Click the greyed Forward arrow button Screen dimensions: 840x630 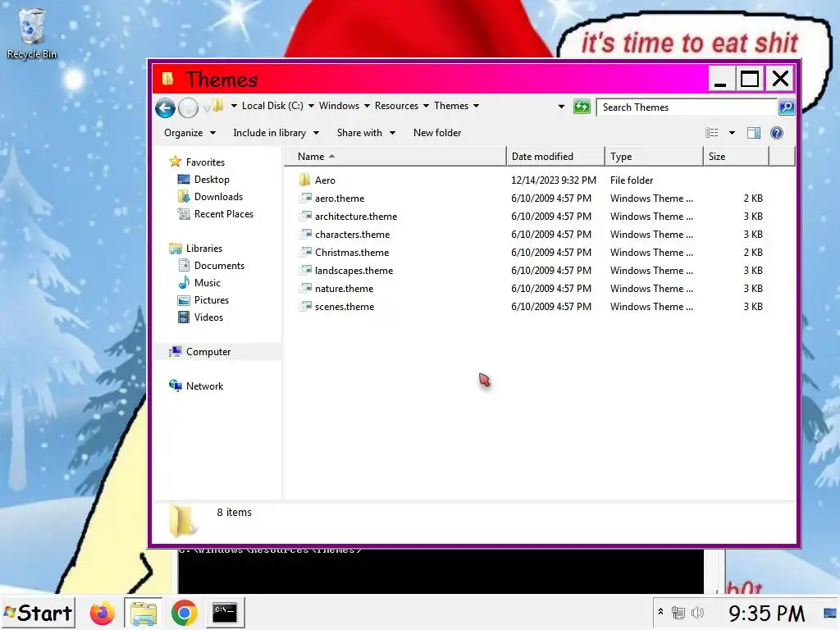pyautogui.click(x=188, y=107)
